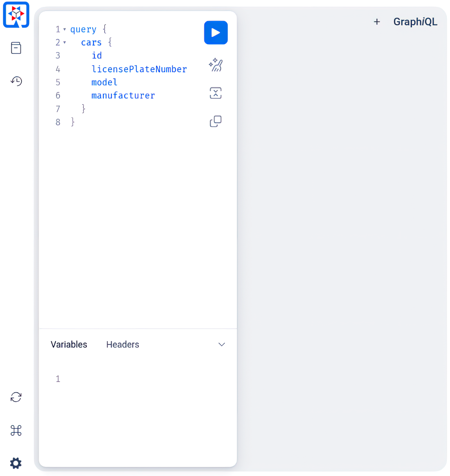The width and height of the screenshot is (450, 476).
Task: Add a new tab with the plus button
Action: pos(377,22)
